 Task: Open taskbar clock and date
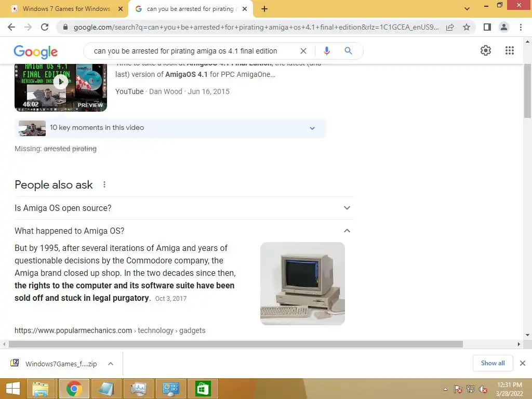click(509, 389)
